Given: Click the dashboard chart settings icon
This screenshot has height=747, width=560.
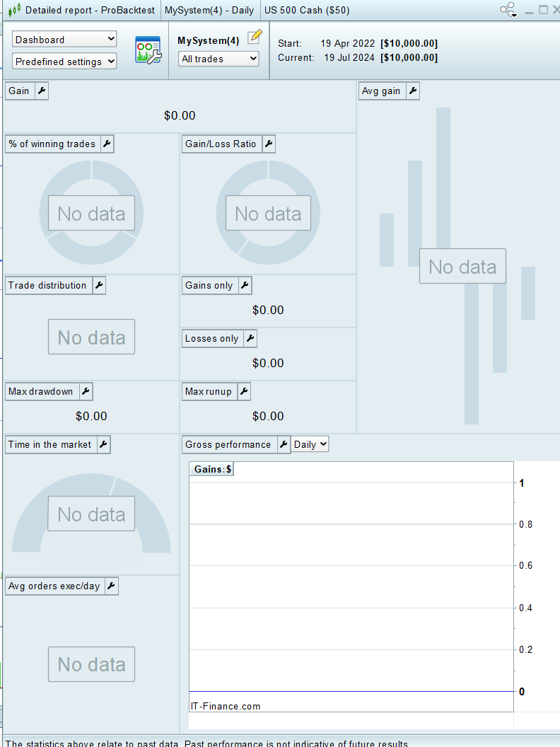Looking at the screenshot, I should pos(148,50).
